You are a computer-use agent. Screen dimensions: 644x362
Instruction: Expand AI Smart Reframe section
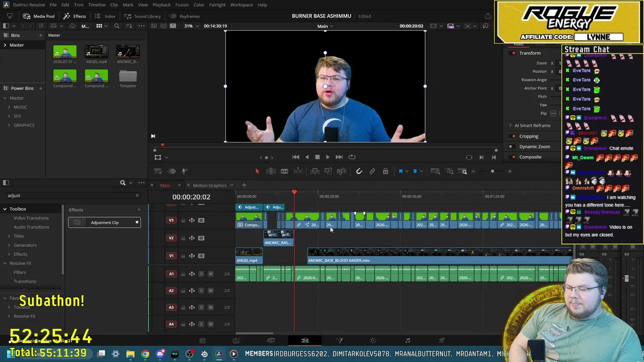[x=510, y=126]
